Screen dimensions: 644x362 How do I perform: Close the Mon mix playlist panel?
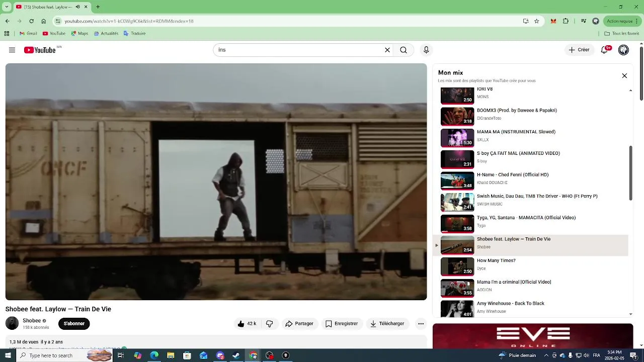(624, 76)
